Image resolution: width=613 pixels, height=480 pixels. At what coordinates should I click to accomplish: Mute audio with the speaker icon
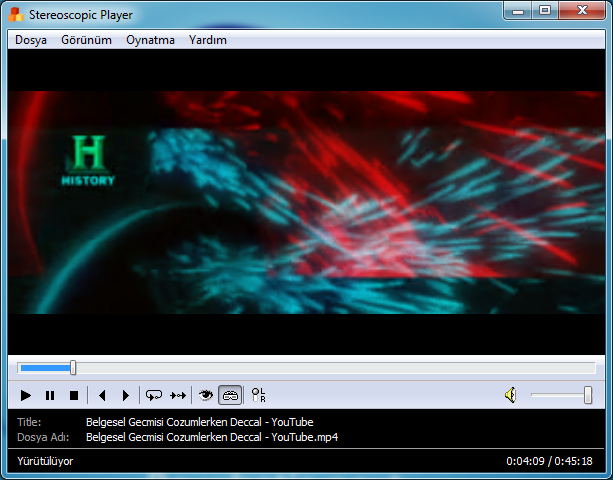click(x=510, y=396)
